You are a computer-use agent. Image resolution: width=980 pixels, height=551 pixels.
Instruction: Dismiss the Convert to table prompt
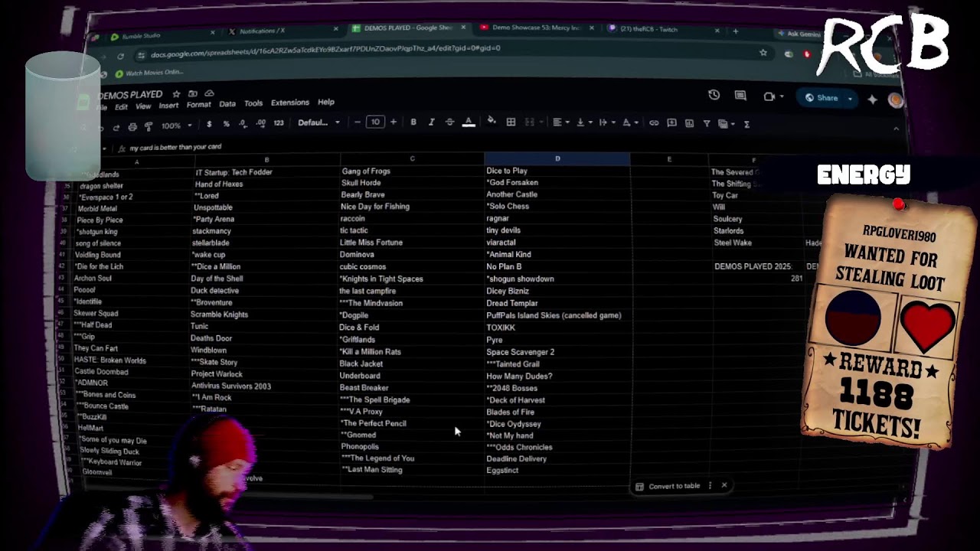coord(724,485)
